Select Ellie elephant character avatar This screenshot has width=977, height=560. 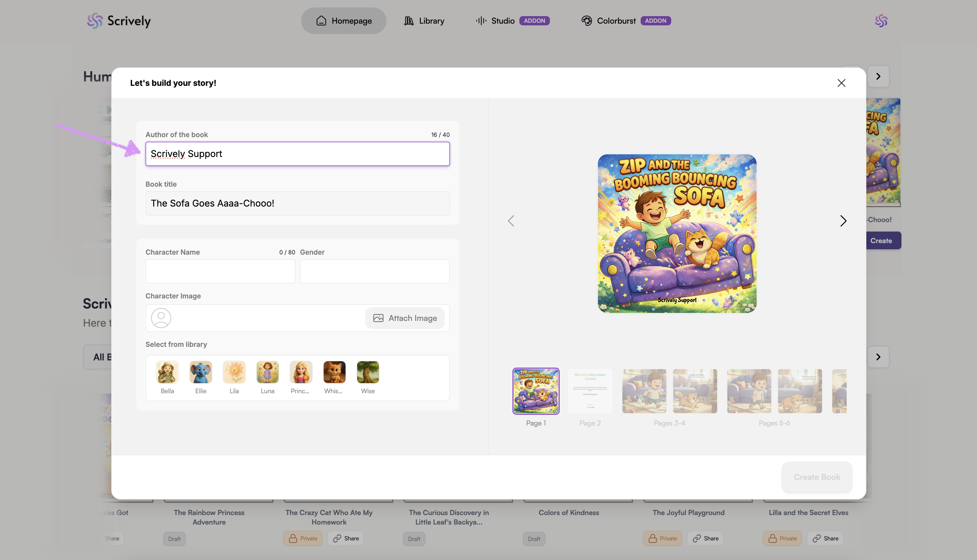point(201,372)
